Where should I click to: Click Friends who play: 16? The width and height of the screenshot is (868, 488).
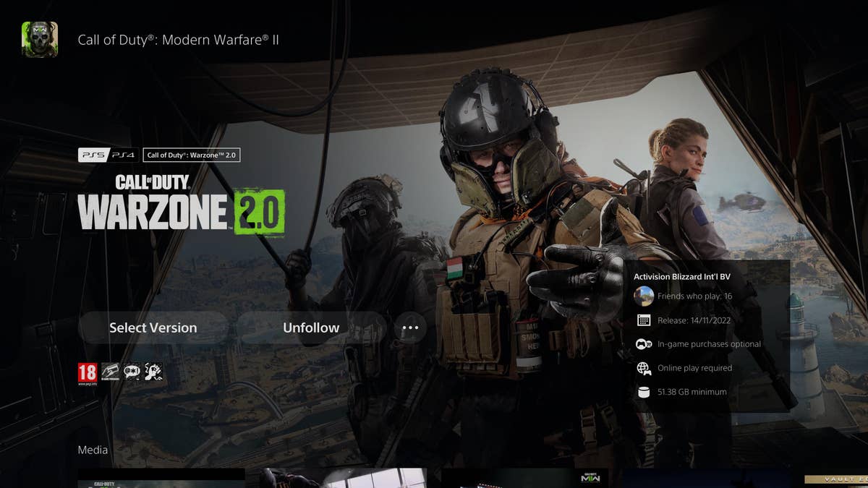click(696, 296)
